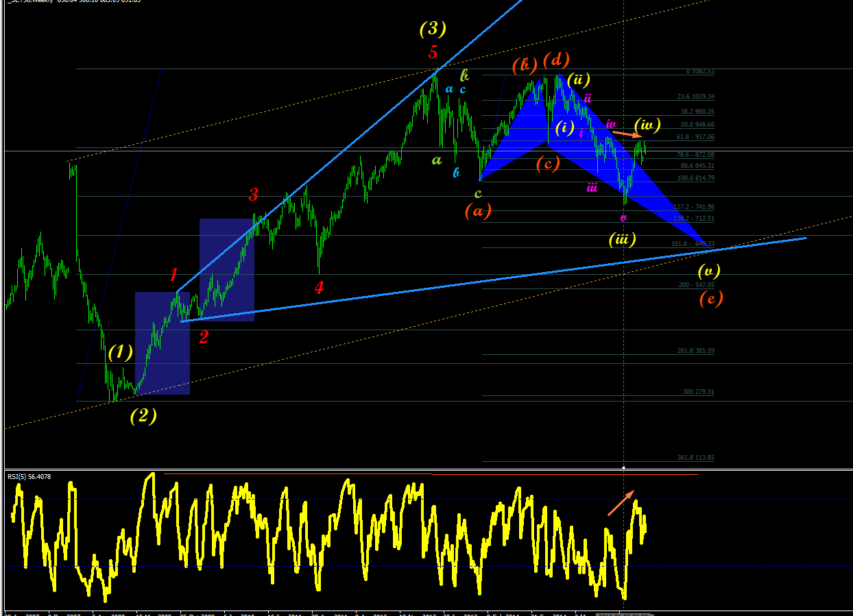Select the orange (e) wave label
853x616 pixels.
[x=711, y=298]
